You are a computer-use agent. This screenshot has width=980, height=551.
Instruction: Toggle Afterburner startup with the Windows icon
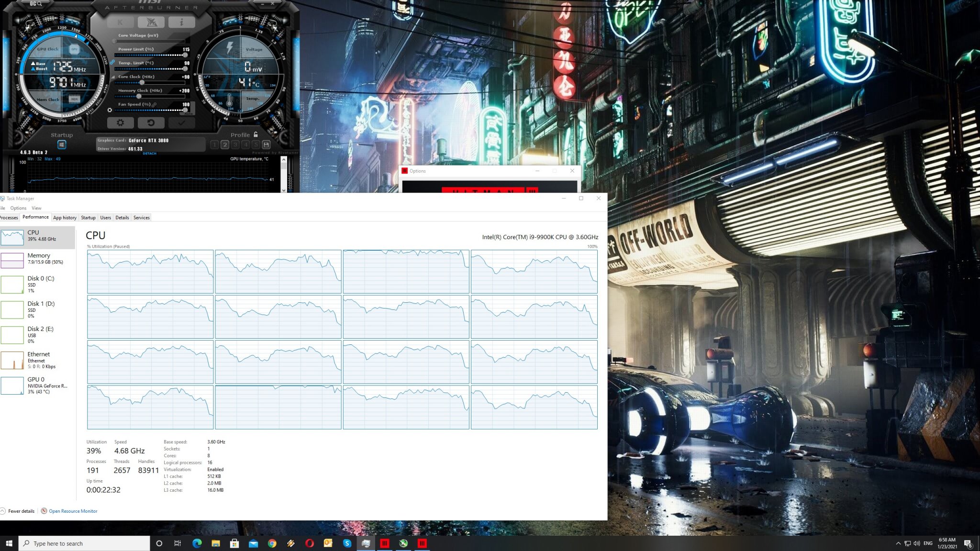[62, 145]
